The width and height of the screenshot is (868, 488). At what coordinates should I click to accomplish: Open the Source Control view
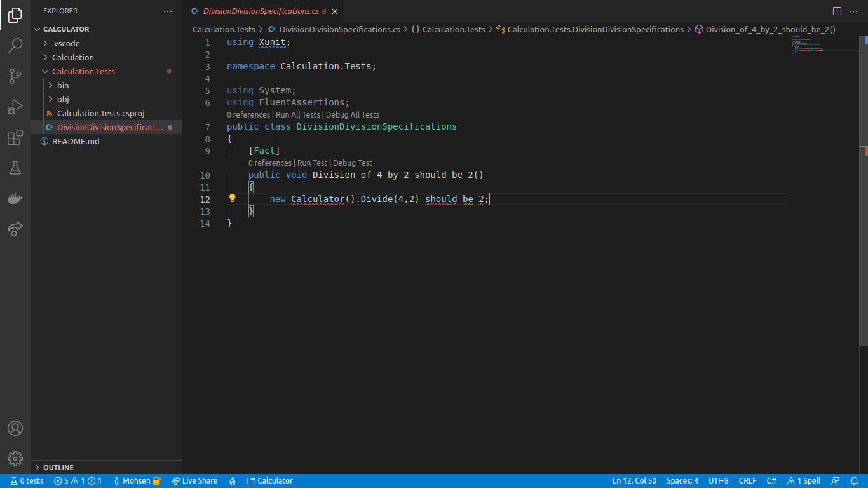coord(15,76)
